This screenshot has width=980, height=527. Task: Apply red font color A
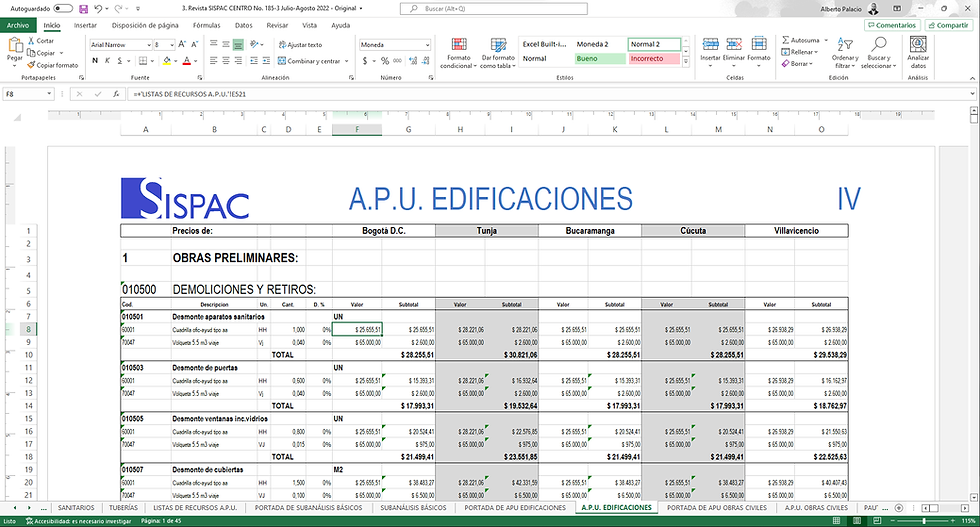186,61
